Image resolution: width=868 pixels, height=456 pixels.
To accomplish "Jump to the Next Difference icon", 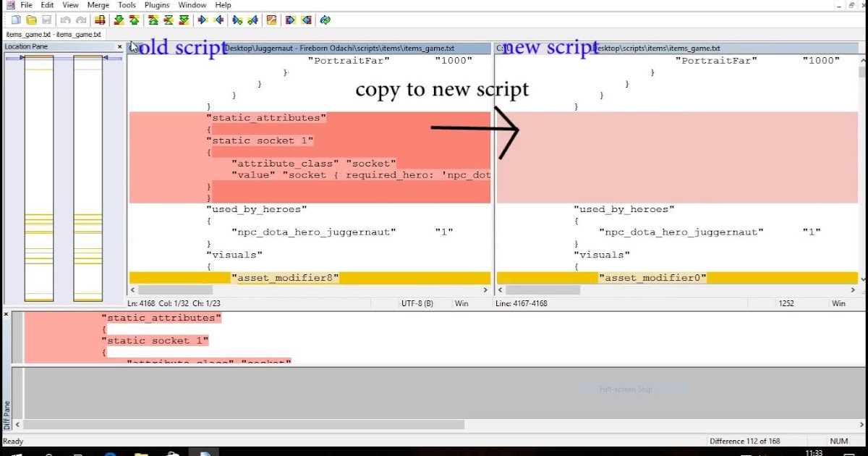I will (119, 20).
